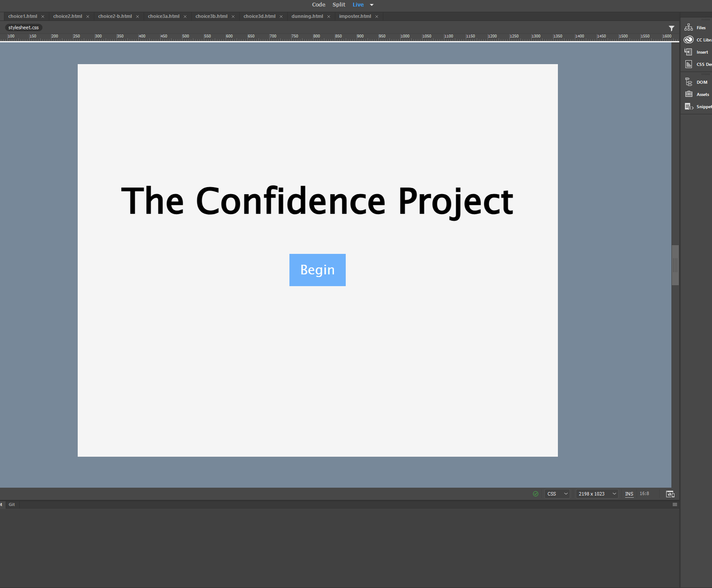Click the vertical scrollbar thumb of document

click(675, 265)
